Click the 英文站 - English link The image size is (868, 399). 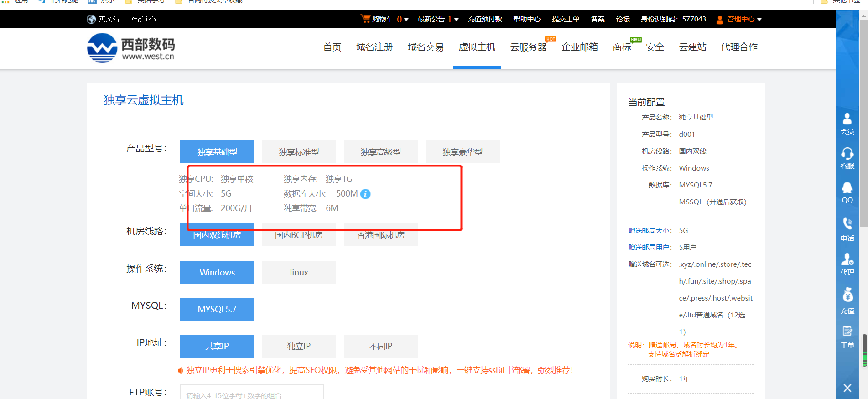click(127, 19)
